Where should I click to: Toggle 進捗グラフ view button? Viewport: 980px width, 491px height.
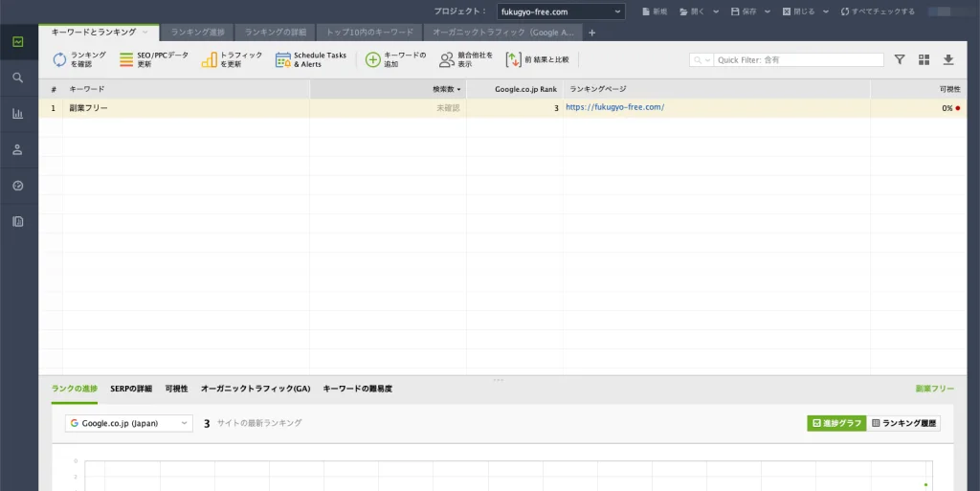tap(835, 423)
